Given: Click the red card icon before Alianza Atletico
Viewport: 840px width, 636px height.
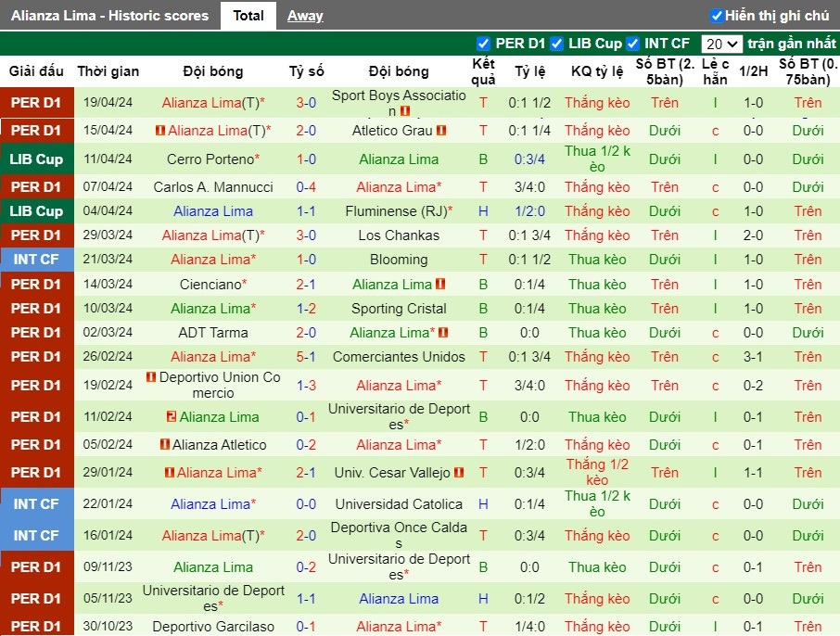Looking at the screenshot, I should (x=165, y=444).
